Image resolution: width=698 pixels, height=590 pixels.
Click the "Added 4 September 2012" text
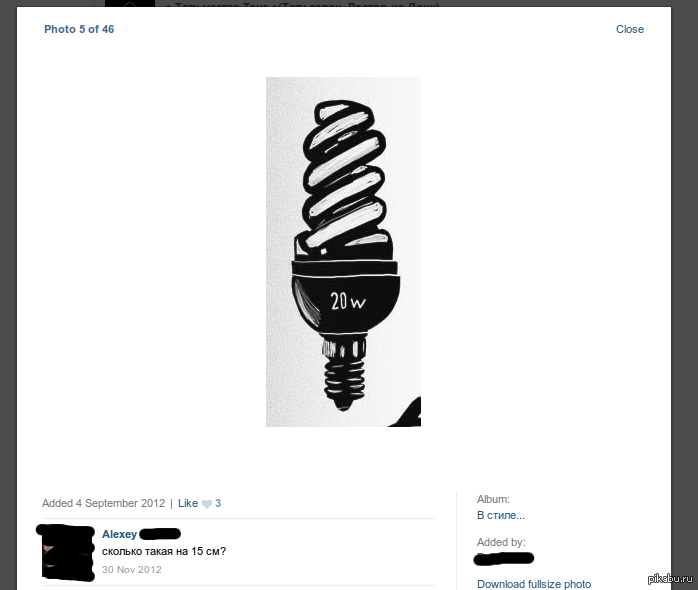coord(103,503)
